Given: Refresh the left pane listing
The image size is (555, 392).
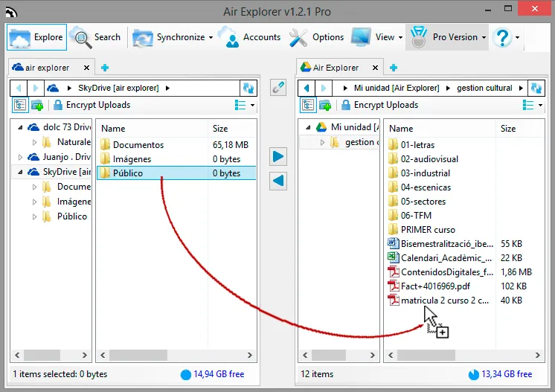Looking at the screenshot, I should point(248,88).
